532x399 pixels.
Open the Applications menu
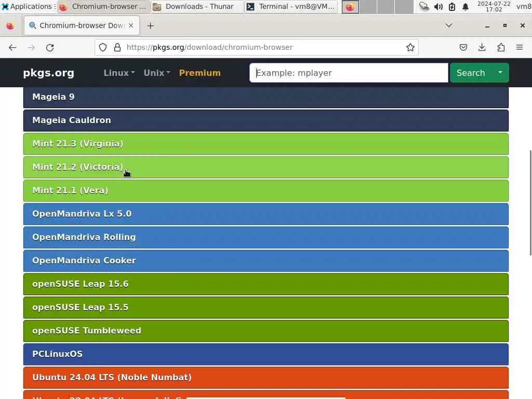(x=28, y=6)
